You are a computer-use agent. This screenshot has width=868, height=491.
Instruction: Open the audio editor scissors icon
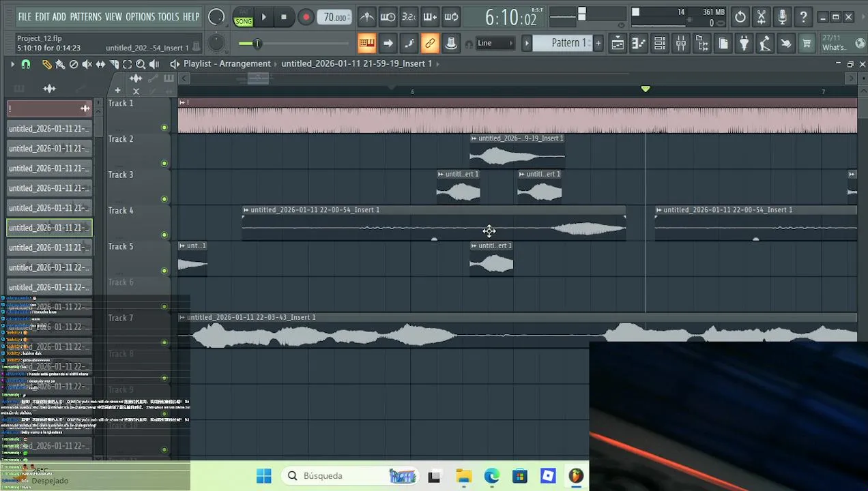pos(762,17)
